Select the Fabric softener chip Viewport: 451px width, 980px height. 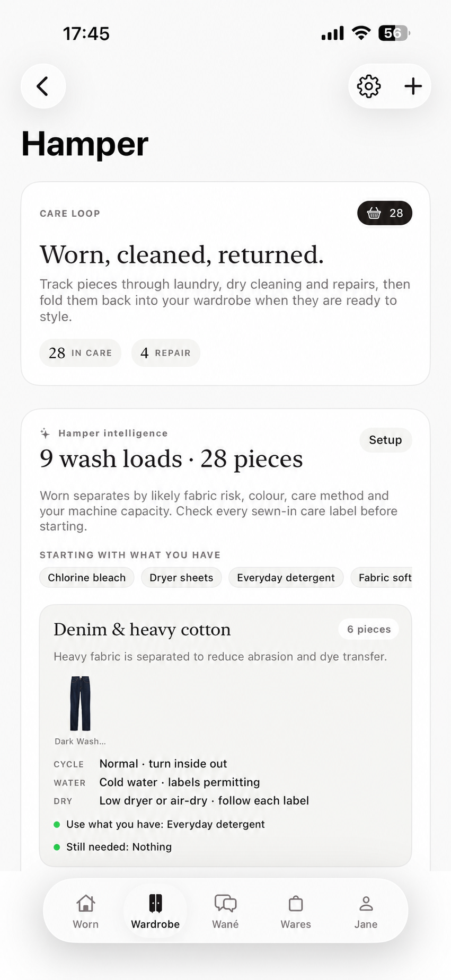[382, 578]
